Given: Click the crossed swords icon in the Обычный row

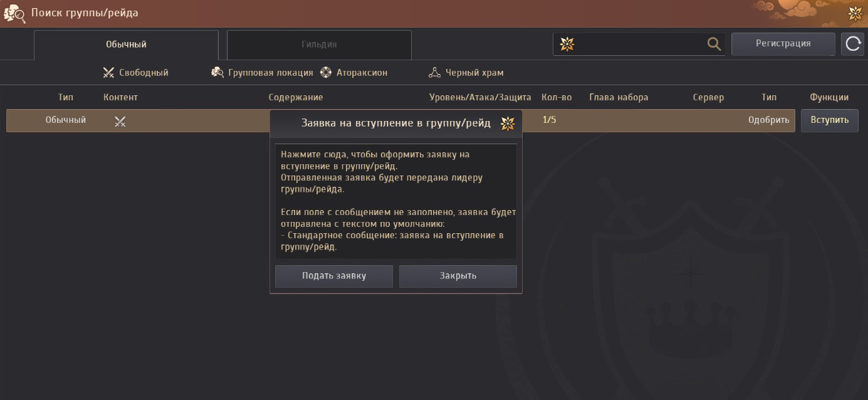Looking at the screenshot, I should pyautogui.click(x=120, y=121).
